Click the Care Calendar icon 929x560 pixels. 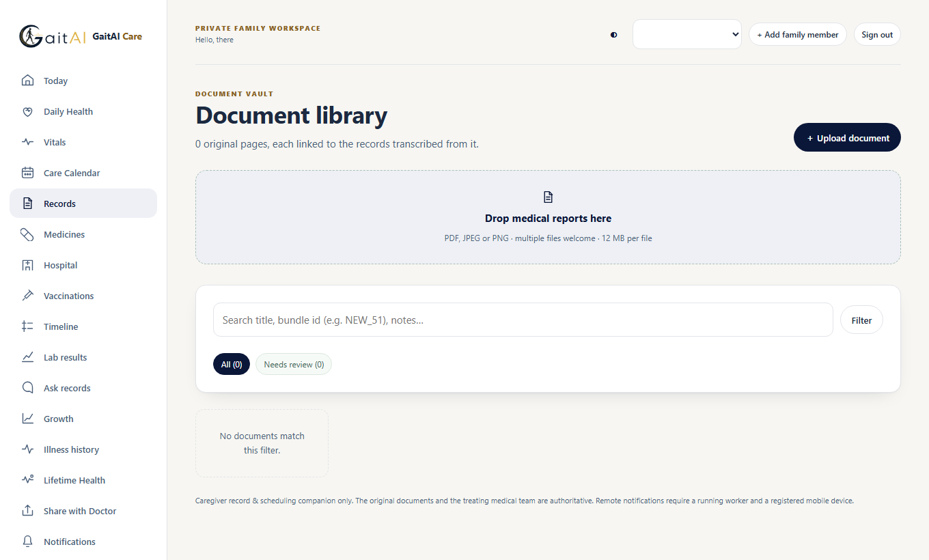(27, 173)
